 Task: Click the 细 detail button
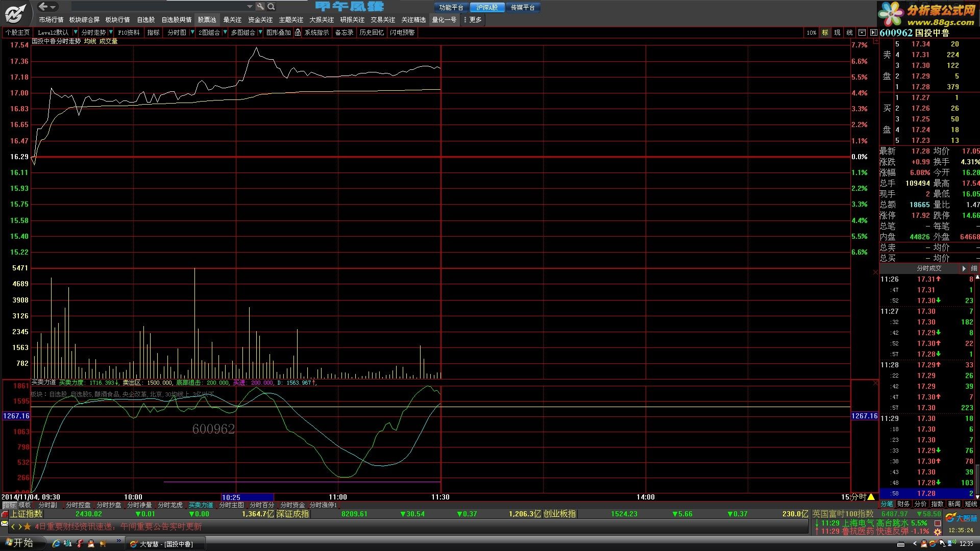(974, 268)
